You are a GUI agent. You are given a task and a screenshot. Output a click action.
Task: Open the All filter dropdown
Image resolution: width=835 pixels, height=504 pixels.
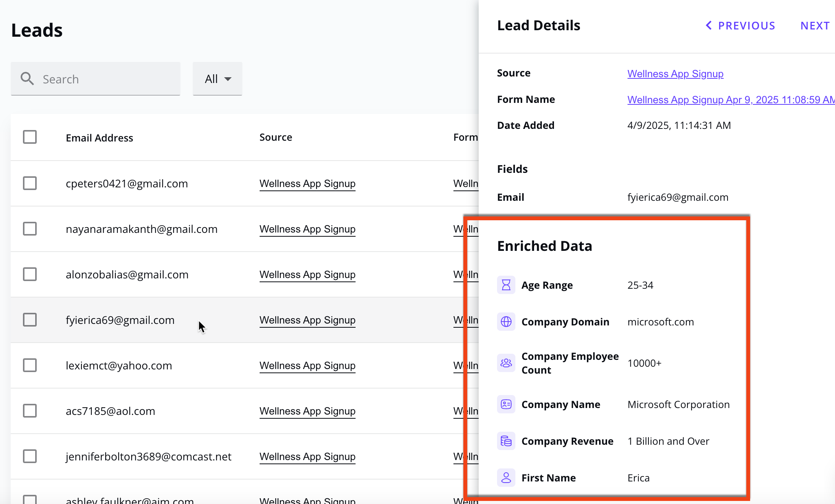[x=217, y=79]
